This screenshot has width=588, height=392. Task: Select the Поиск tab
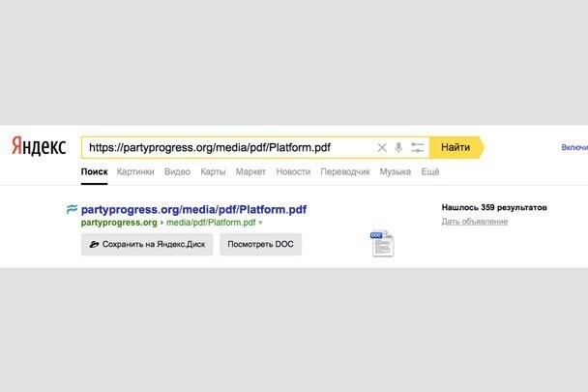94,172
